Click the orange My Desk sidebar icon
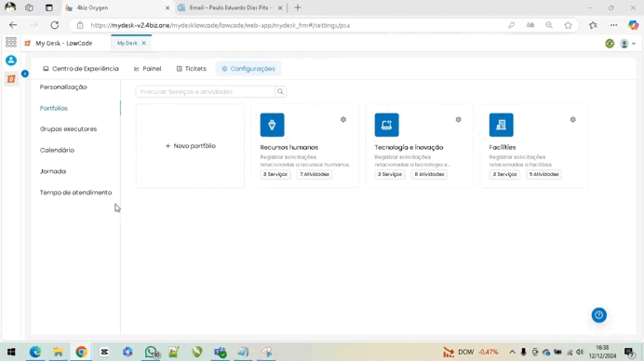644x361 pixels. (11, 78)
